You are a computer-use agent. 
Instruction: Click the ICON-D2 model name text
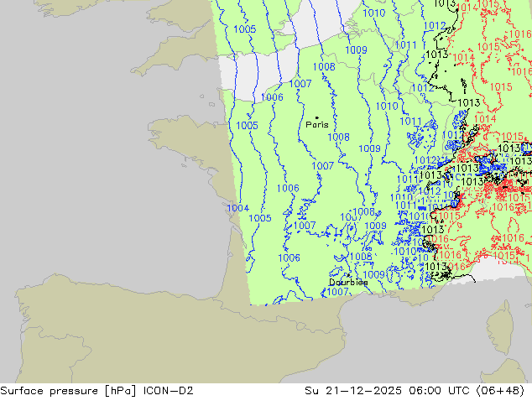[169, 391]
